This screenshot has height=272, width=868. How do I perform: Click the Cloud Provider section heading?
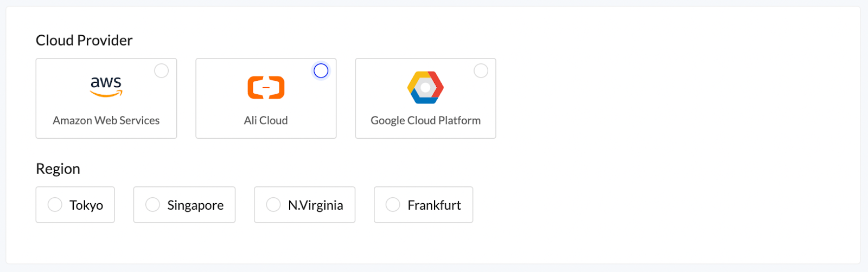[x=84, y=40]
